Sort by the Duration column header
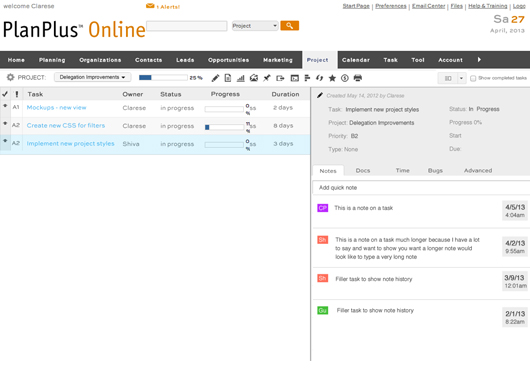Image resolution: width=530 pixels, height=370 pixels. coord(285,94)
